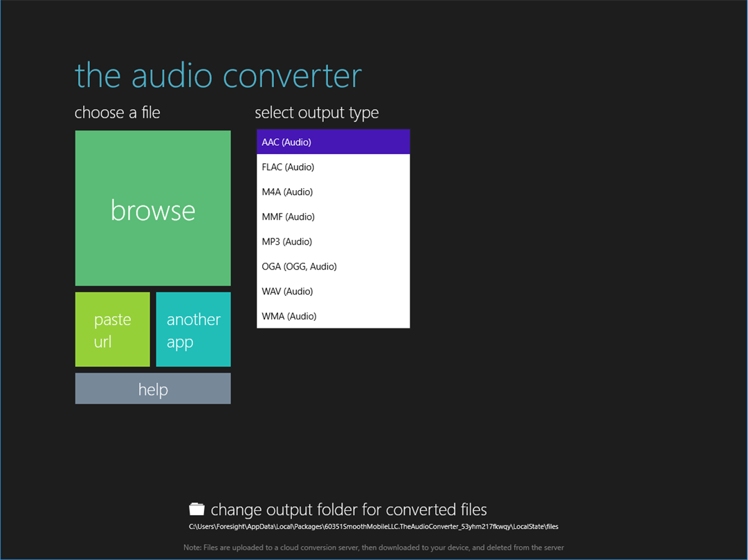Click the LocalState files output path text
Viewport: 748px width, 560px height.
tap(374, 527)
